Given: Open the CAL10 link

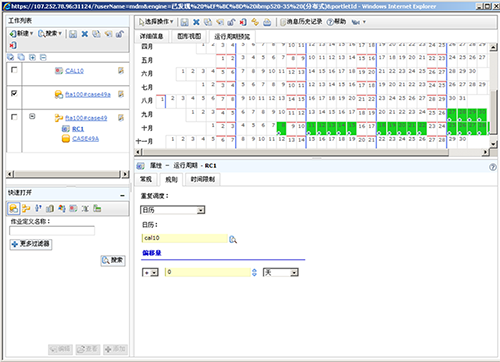Looking at the screenshot, I should [74, 71].
